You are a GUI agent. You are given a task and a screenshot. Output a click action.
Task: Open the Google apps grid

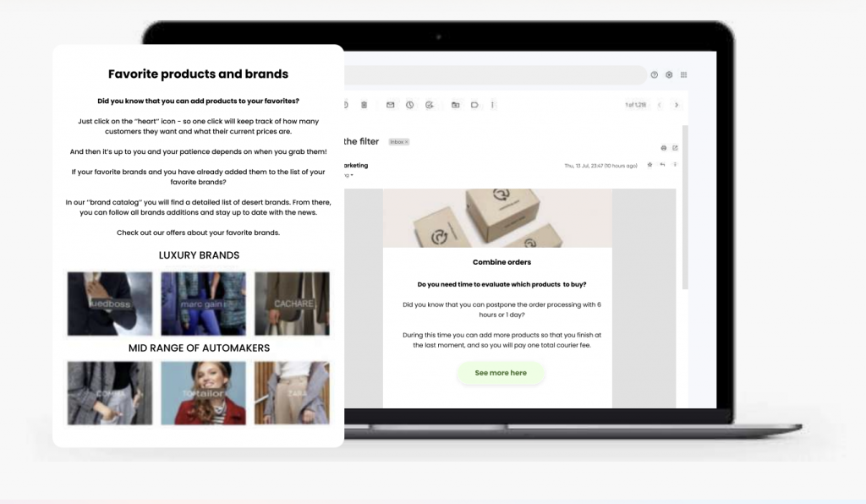tap(683, 74)
